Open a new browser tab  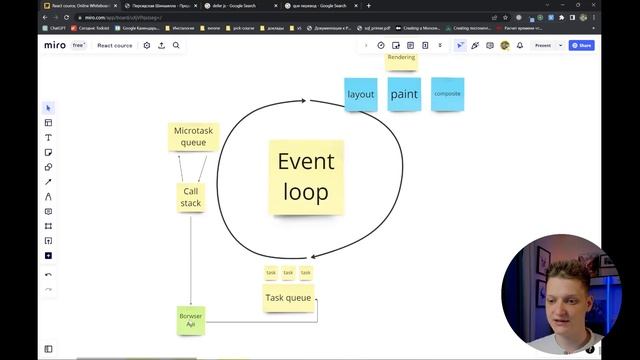pos(369,6)
